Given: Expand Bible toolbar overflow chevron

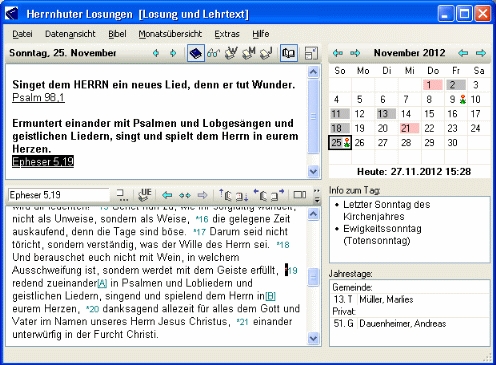Looking at the screenshot, I should click(x=317, y=196).
